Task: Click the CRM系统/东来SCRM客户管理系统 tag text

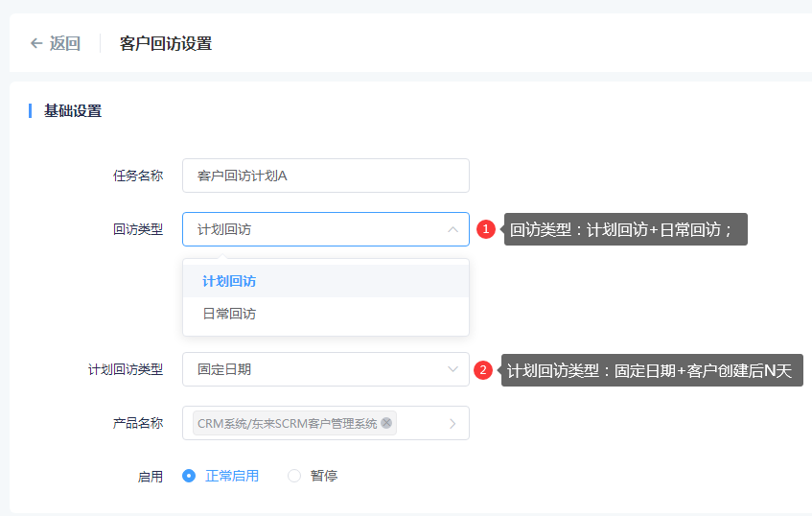Action: tap(288, 423)
